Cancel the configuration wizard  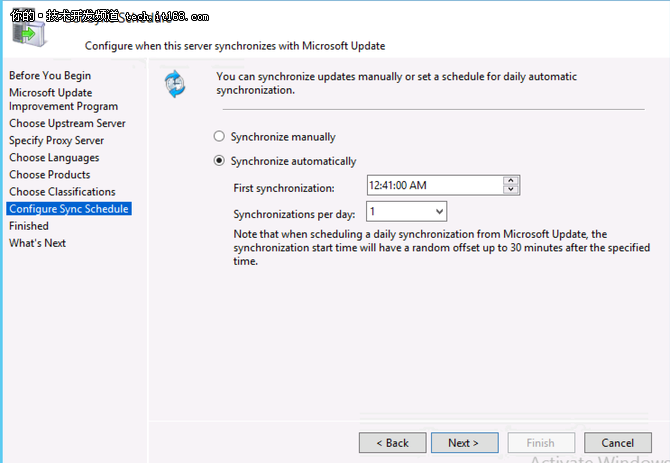618,443
